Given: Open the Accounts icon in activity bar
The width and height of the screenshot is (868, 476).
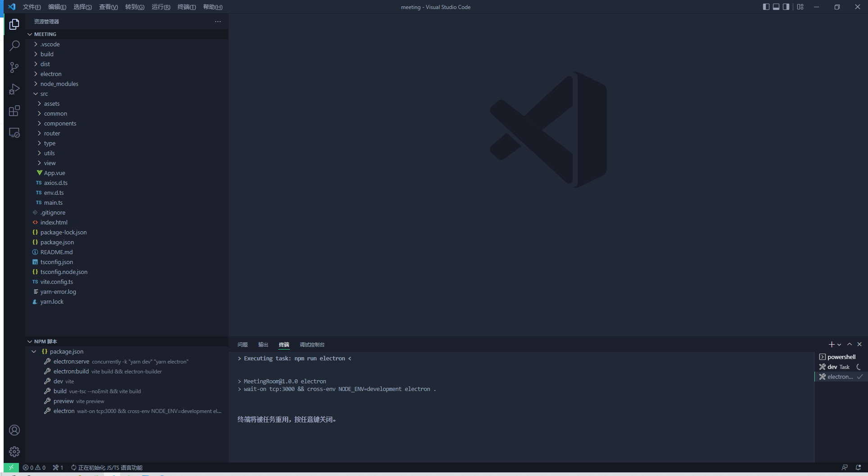Looking at the screenshot, I should (x=14, y=430).
